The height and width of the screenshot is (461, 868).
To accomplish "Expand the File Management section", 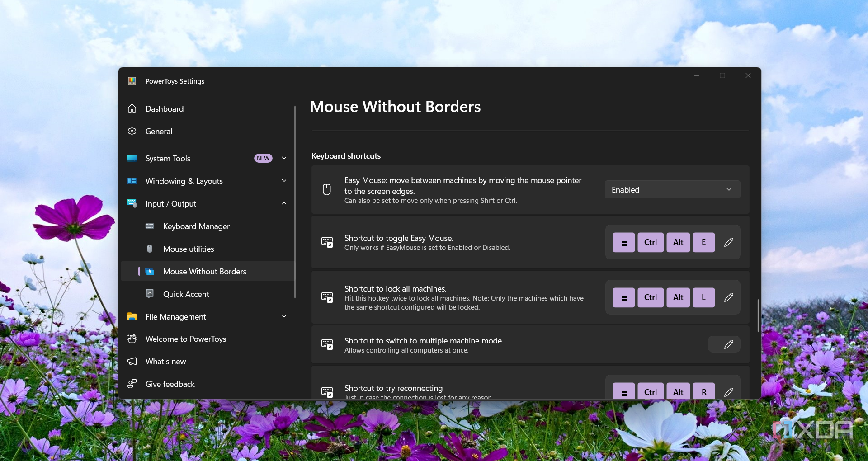I will [208, 316].
